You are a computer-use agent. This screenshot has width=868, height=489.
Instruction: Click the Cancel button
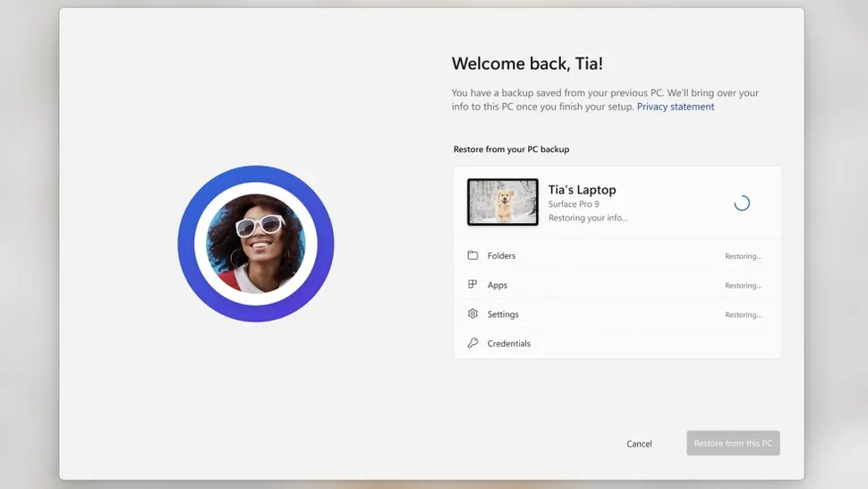639,443
